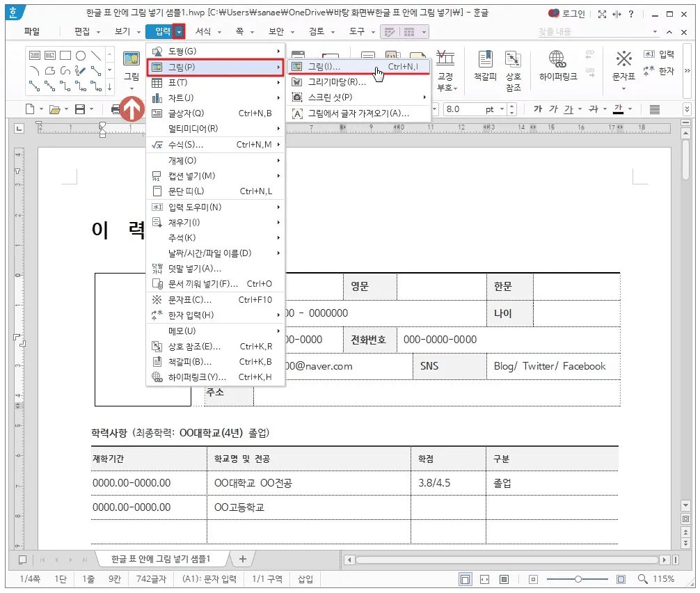The image size is (700, 593).
Task: Choose 그림에서 글자 가져오기(A)...
Action: pos(358,113)
